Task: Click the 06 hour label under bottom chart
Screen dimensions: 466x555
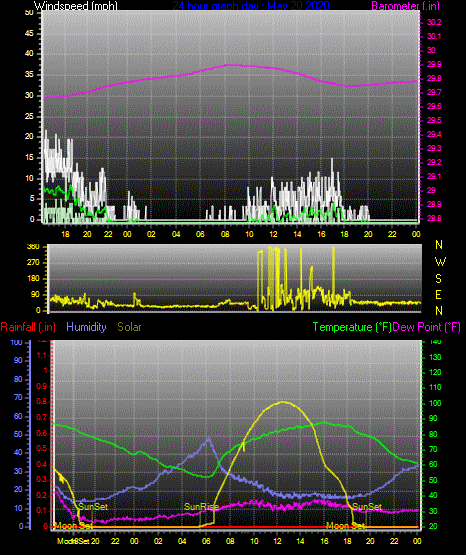Action: 206,541
